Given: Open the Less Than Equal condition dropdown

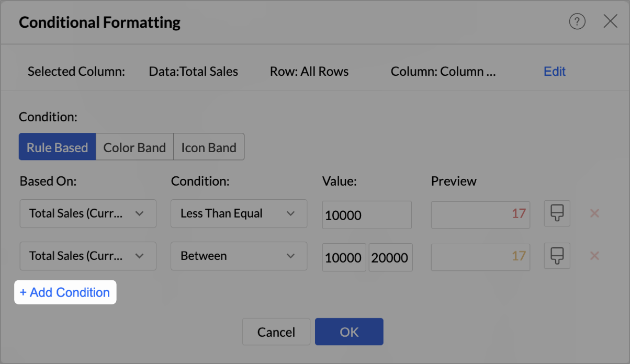Looking at the screenshot, I should (239, 213).
